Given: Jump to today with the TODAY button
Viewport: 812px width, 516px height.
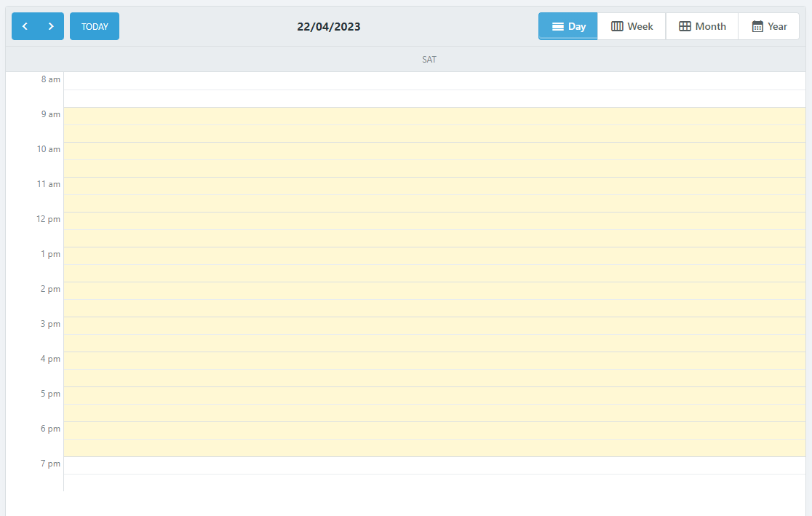Looking at the screenshot, I should pos(95,26).
